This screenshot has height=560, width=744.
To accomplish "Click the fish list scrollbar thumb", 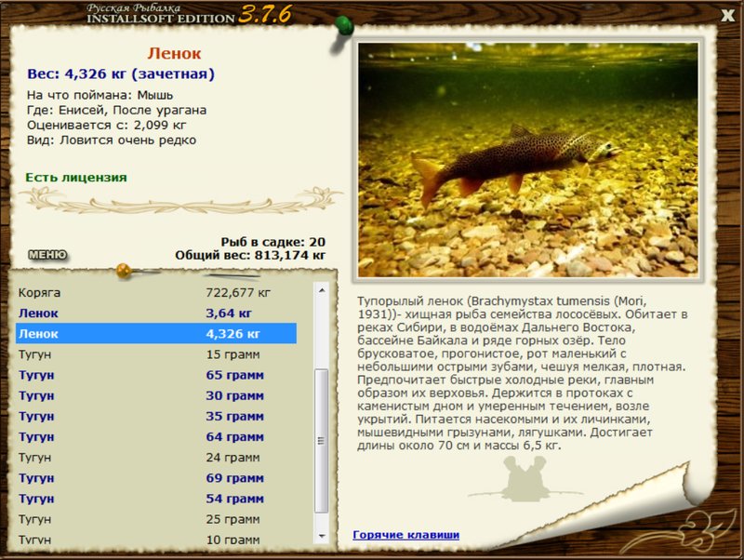I will point(322,441).
